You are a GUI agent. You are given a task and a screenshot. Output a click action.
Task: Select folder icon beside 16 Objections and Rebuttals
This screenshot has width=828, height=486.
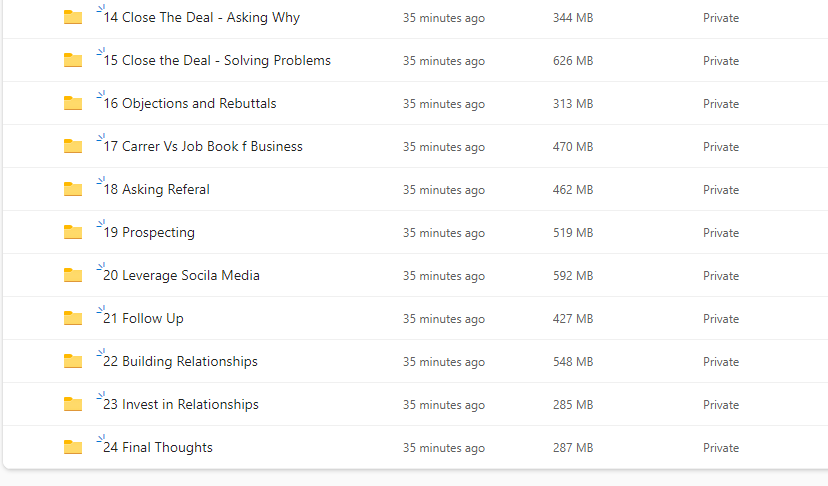click(x=73, y=104)
